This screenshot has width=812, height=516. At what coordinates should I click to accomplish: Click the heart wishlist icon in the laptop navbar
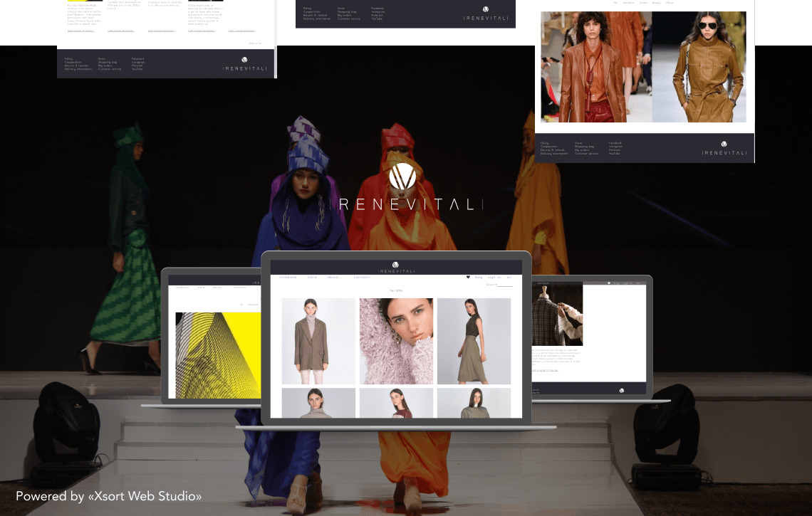click(468, 277)
